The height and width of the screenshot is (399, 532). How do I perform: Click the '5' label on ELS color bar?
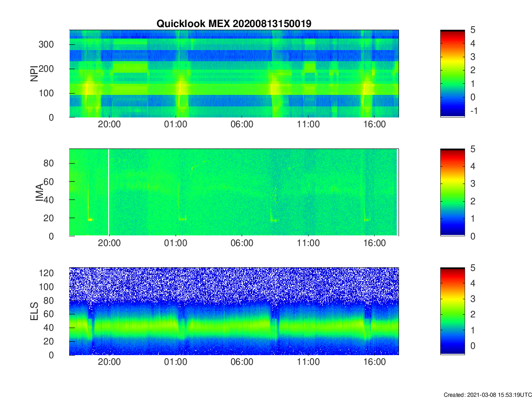click(473, 268)
